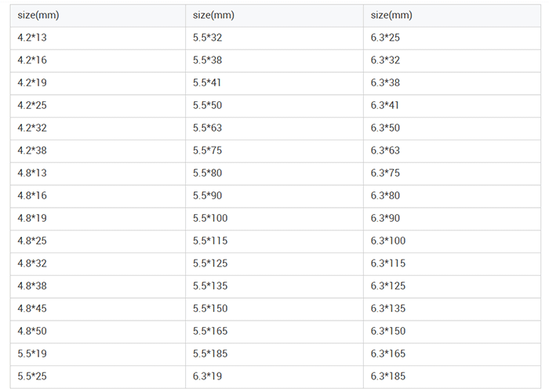Select the 5.5*32 cell
Screen dimensions: 549x392
pyautogui.click(x=208, y=38)
